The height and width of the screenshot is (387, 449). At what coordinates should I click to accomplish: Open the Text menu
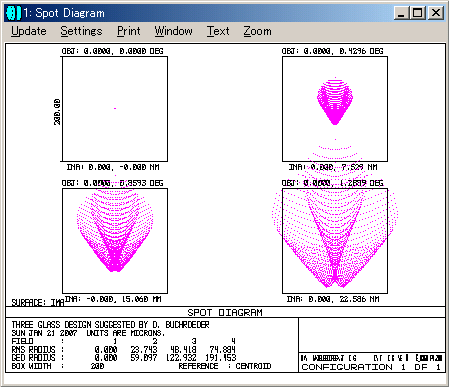pos(218,31)
